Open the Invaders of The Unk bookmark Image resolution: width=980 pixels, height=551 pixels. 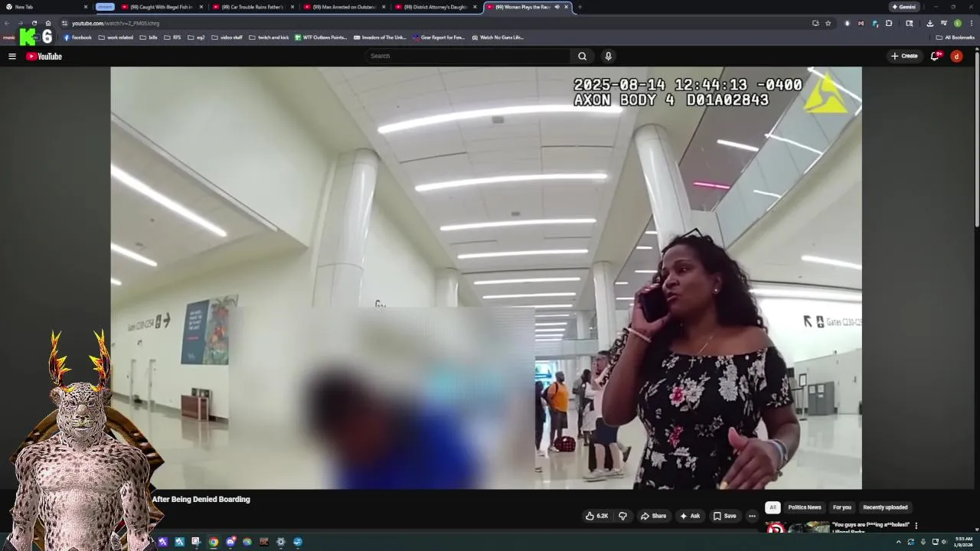(x=380, y=37)
